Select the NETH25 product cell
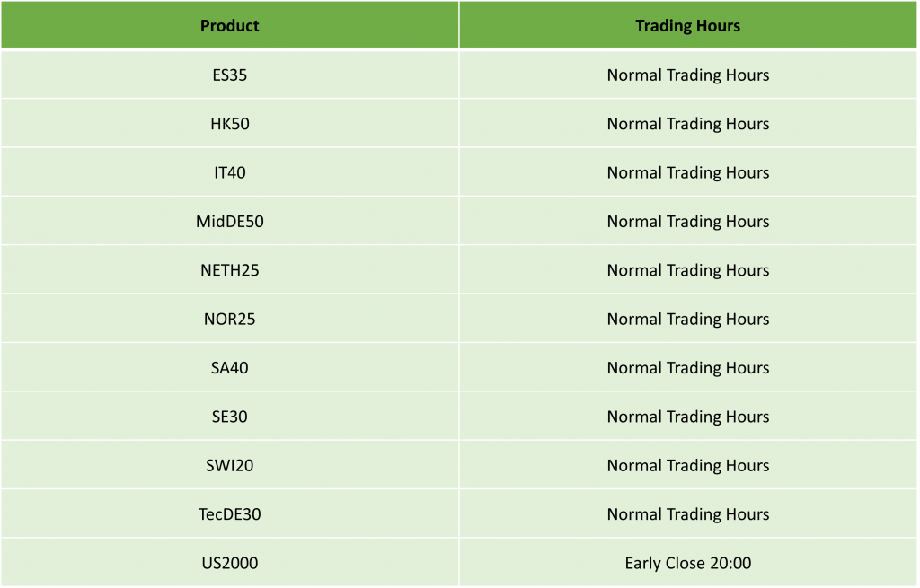Image resolution: width=920 pixels, height=588 pixels. (229, 269)
